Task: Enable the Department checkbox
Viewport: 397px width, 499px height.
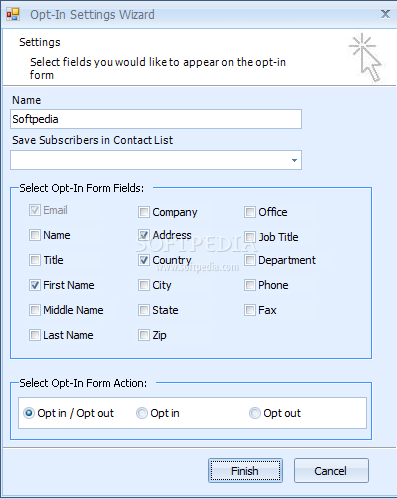Action: click(250, 260)
